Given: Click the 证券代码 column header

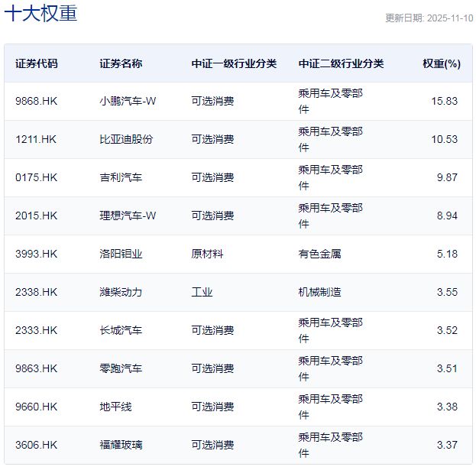Looking at the screenshot, I should click(x=37, y=63).
